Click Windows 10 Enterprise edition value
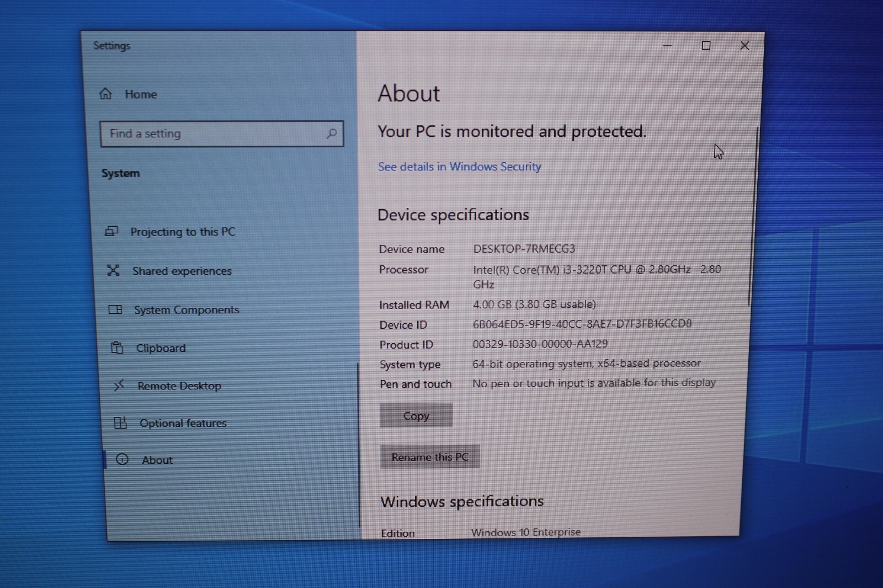 [x=526, y=532]
